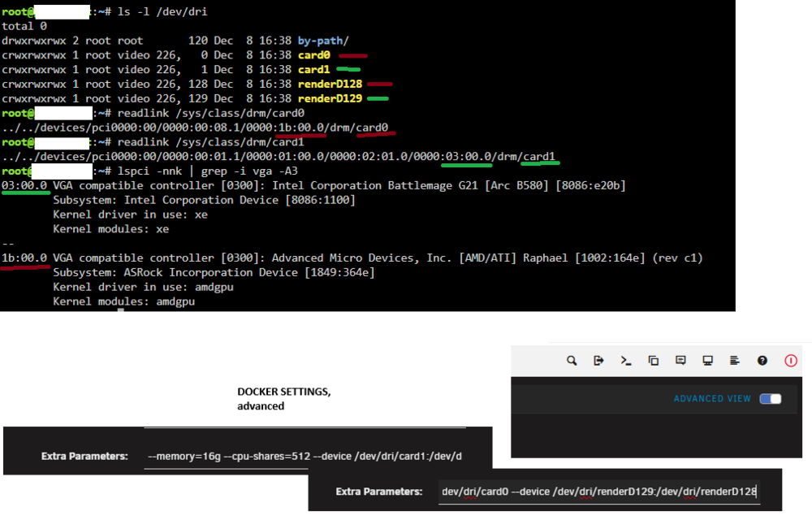Toggle the Advanced View switch
This screenshot has width=812, height=520.
[770, 398]
